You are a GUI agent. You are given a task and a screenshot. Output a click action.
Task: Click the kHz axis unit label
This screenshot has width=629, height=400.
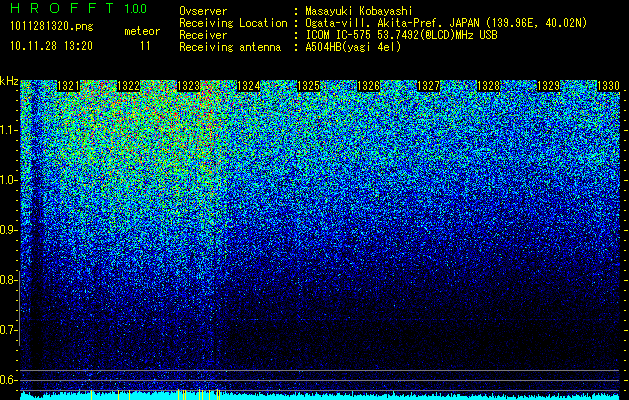pos(9,81)
